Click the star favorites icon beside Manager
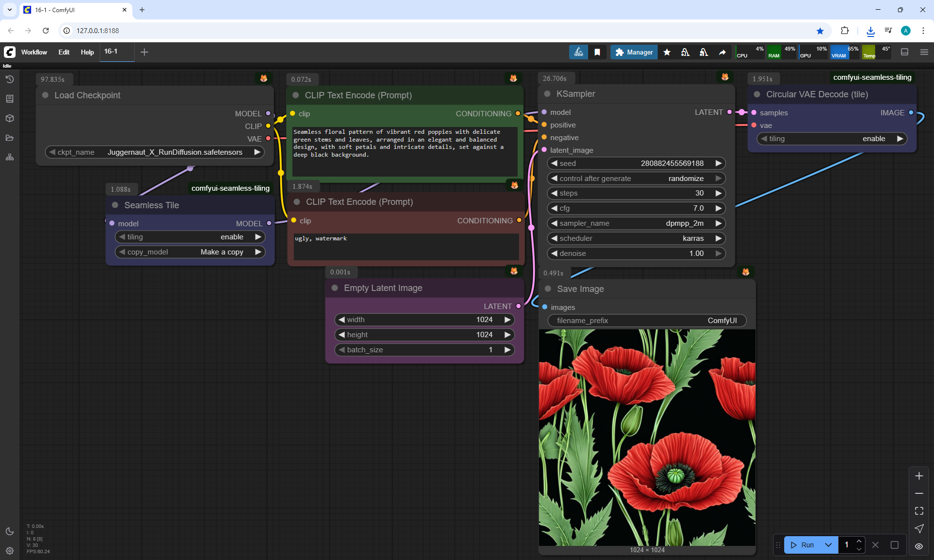Viewport: 934px width, 560px height. coord(667,52)
